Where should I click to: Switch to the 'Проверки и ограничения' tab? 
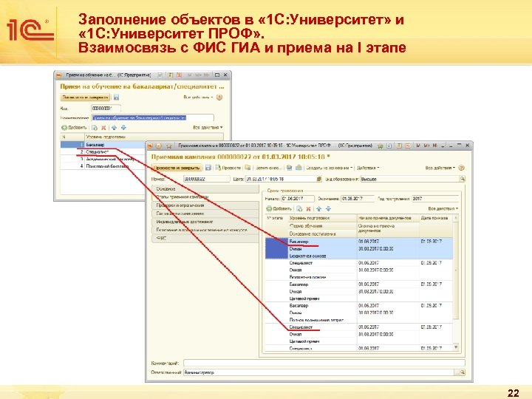pyautogui.click(x=205, y=205)
